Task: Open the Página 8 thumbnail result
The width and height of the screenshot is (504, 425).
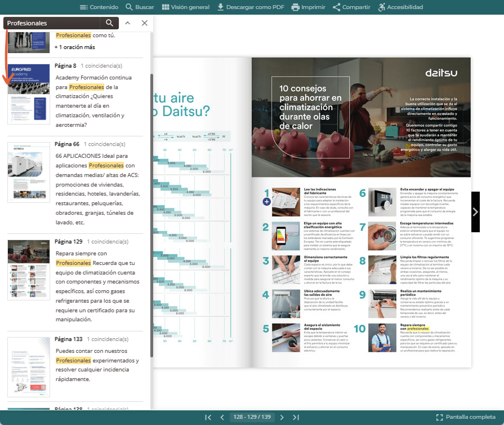Action: pyautogui.click(x=29, y=94)
